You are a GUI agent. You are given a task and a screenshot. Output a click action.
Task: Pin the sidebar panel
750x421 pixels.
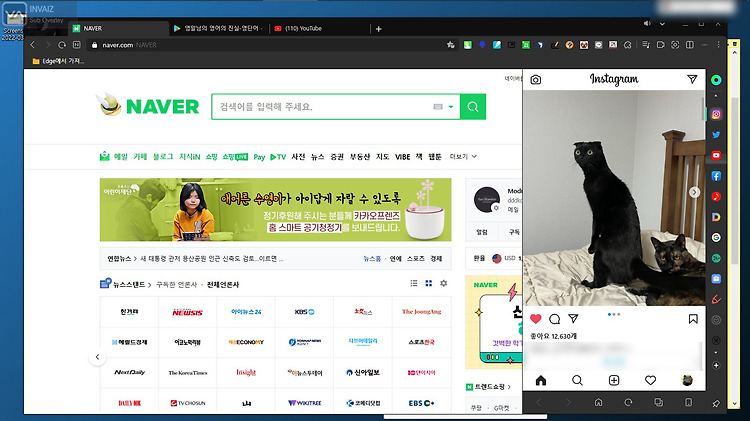716,403
